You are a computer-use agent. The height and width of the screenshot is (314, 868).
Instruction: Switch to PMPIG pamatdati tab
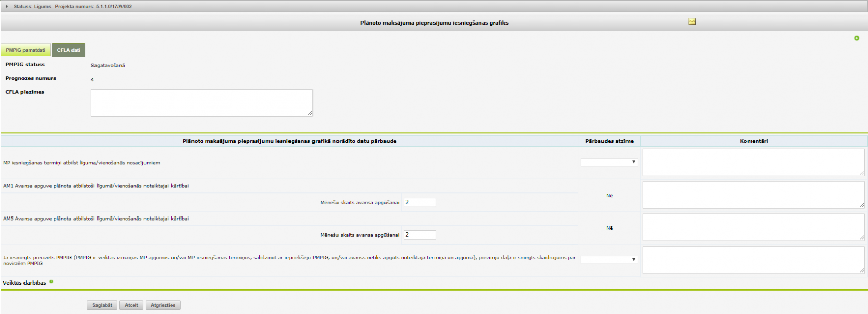(x=26, y=50)
